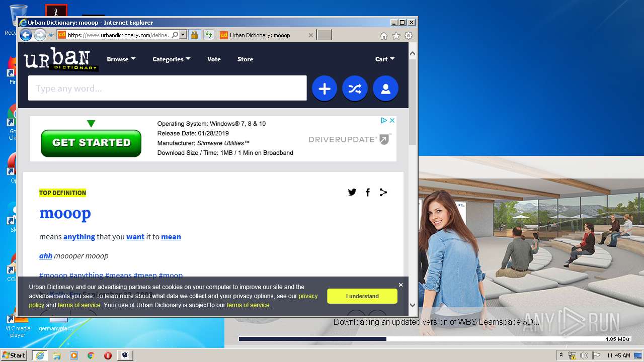This screenshot has width=644, height=362.
Task: Click the AdChoices triangle icon
Action: (x=384, y=120)
